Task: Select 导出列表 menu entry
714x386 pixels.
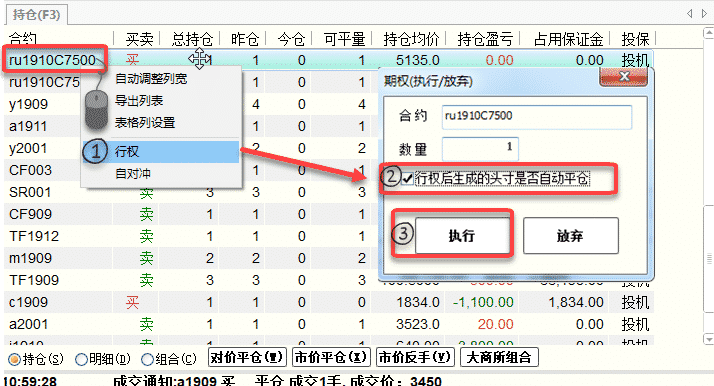Action: tap(160, 101)
